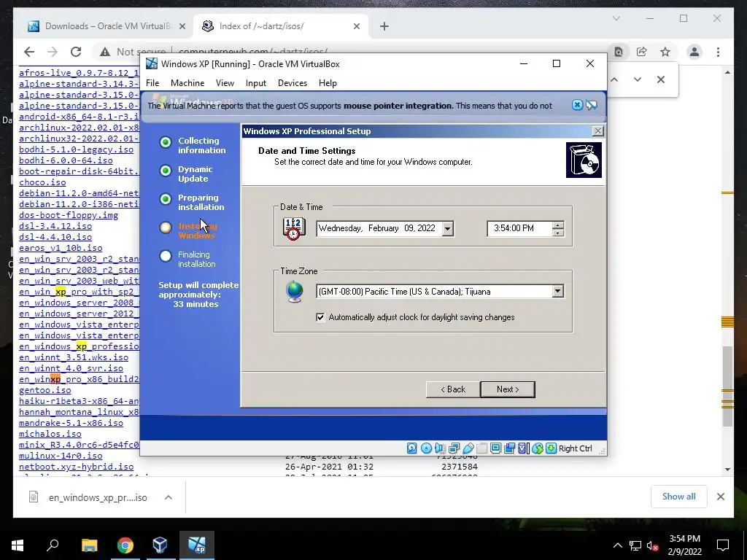Open the date picker dropdown
Viewport: 747px width, 560px height.
point(447,228)
